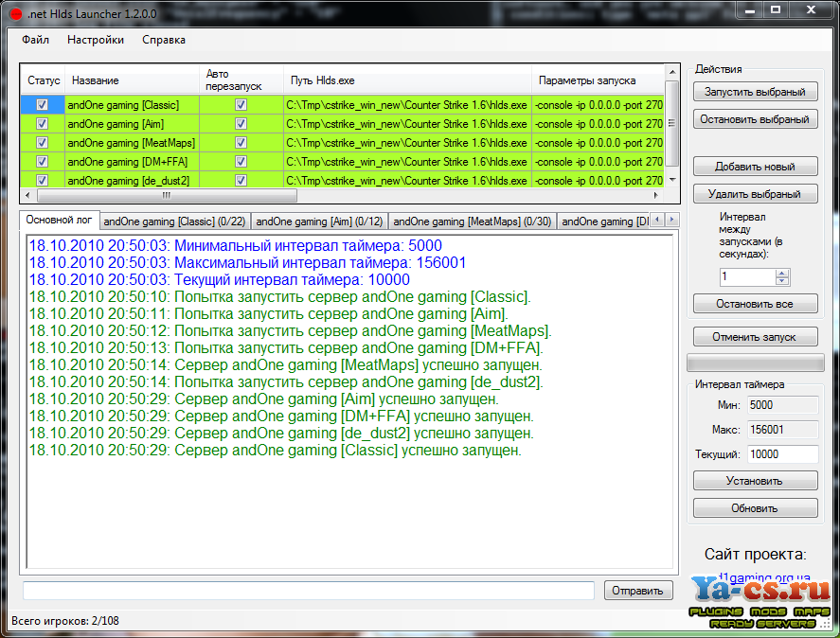Image resolution: width=840 pixels, height=638 pixels.
Task: Click Установить button
Action: [756, 481]
